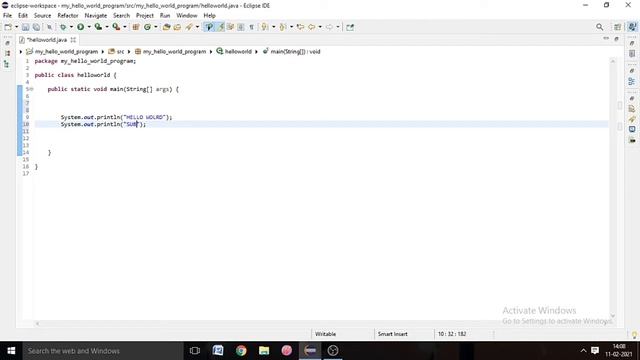Open the Project menu

[144, 16]
